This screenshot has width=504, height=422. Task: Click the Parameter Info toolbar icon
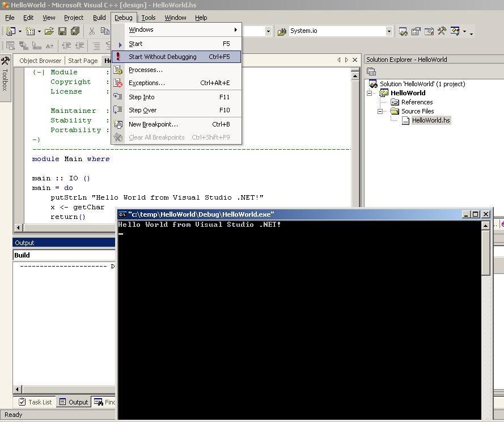(23, 46)
